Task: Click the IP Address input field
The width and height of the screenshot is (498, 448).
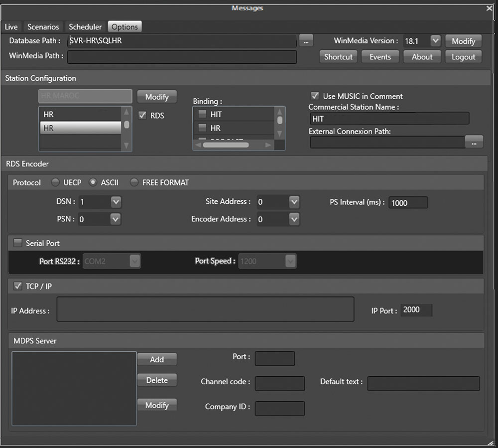Action: point(205,309)
